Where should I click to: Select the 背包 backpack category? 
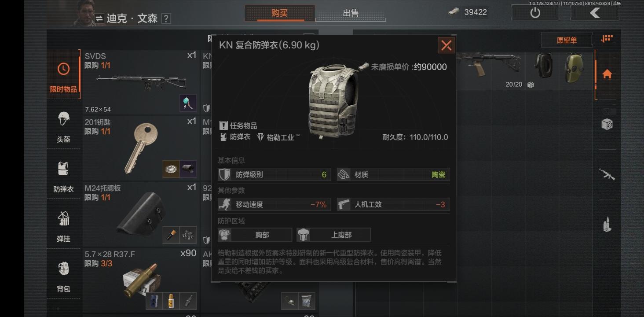coord(63,276)
